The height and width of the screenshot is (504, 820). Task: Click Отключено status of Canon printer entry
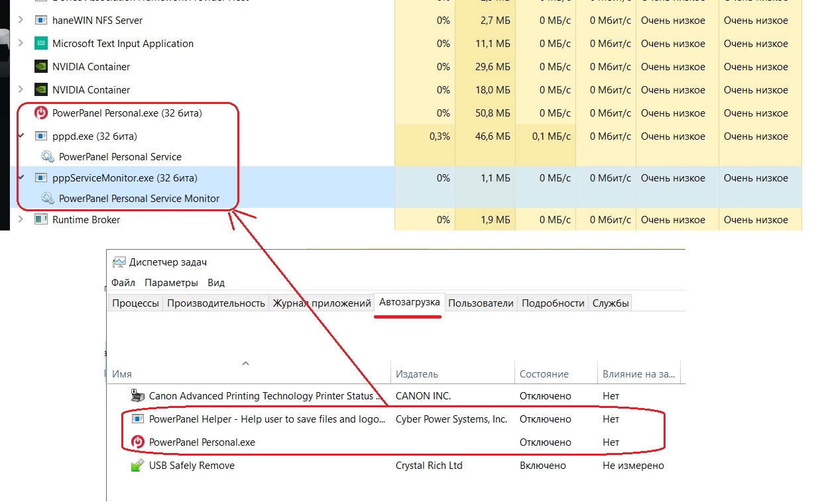(x=546, y=396)
